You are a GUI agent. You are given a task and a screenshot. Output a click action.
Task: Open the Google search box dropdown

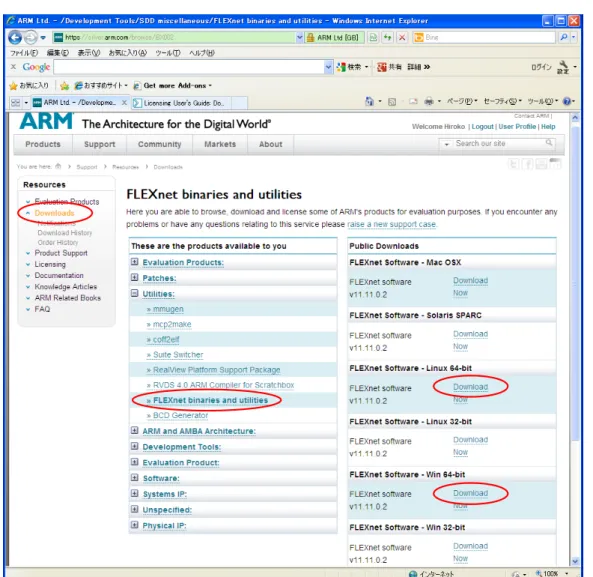click(328, 67)
